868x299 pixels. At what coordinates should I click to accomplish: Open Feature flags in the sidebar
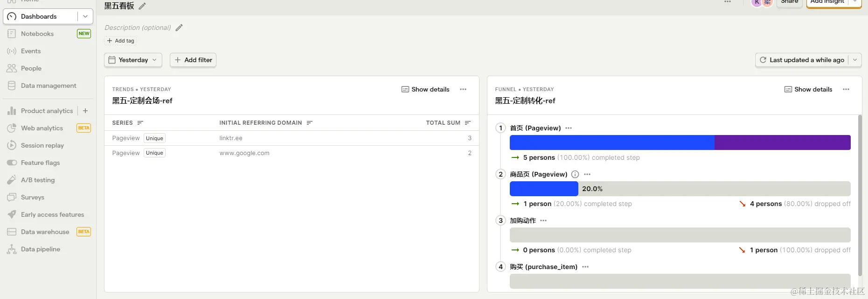40,163
